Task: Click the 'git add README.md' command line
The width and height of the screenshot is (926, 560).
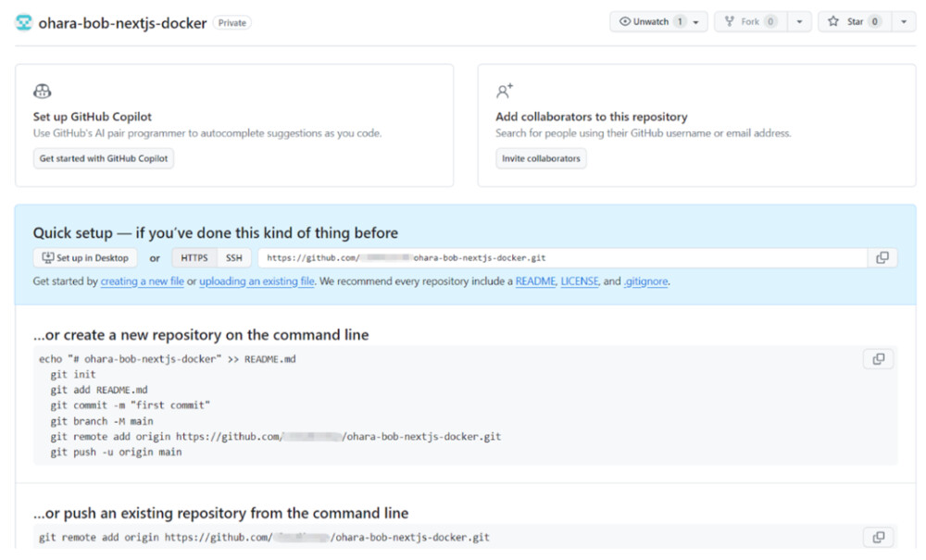Action: pos(99,390)
